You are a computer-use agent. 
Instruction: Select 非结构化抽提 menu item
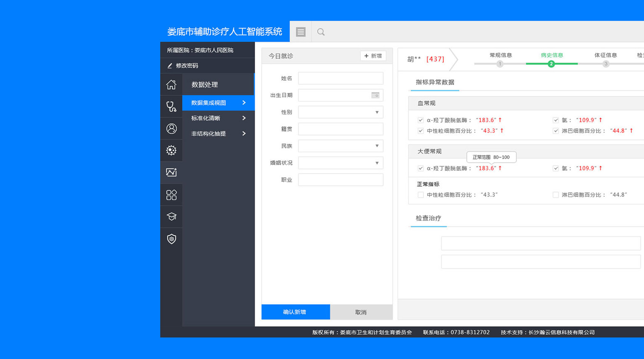coord(218,134)
